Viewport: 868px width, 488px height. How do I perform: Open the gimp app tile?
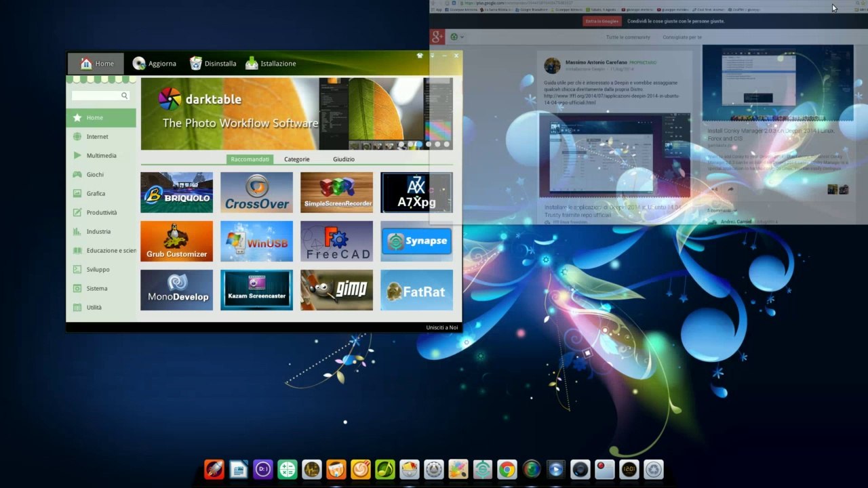[x=336, y=290]
